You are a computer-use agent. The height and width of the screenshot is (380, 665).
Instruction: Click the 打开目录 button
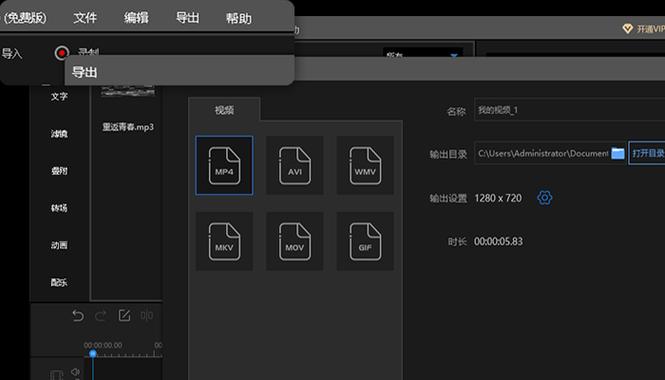[x=647, y=153]
